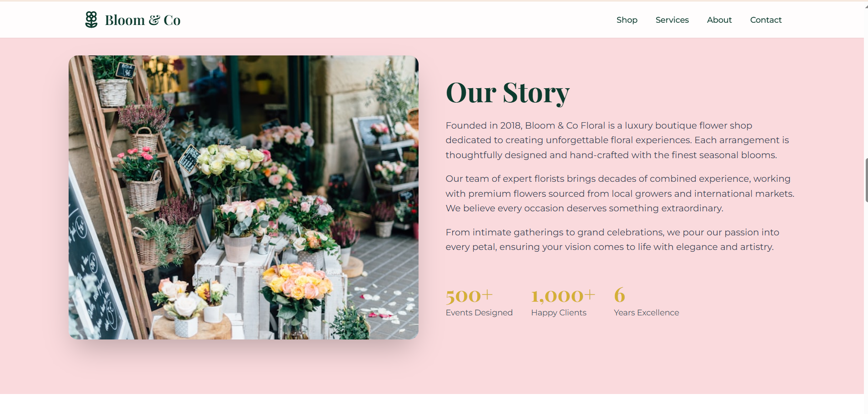Click the 6 years statistic number

(x=619, y=295)
